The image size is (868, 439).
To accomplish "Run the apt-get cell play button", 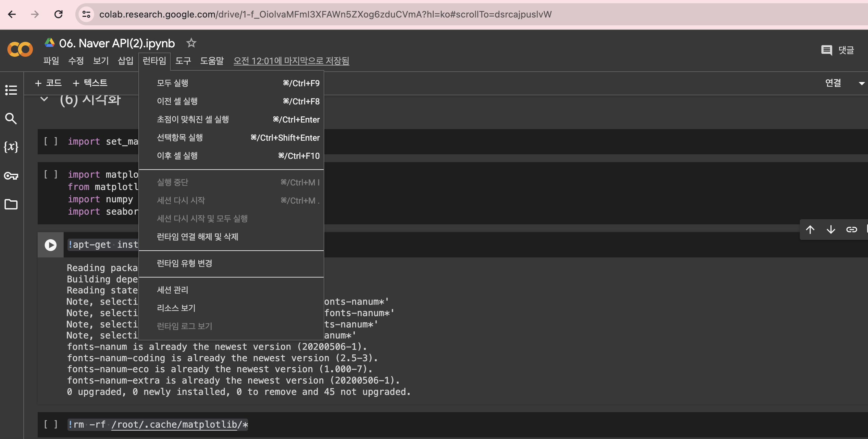I will 51,245.
